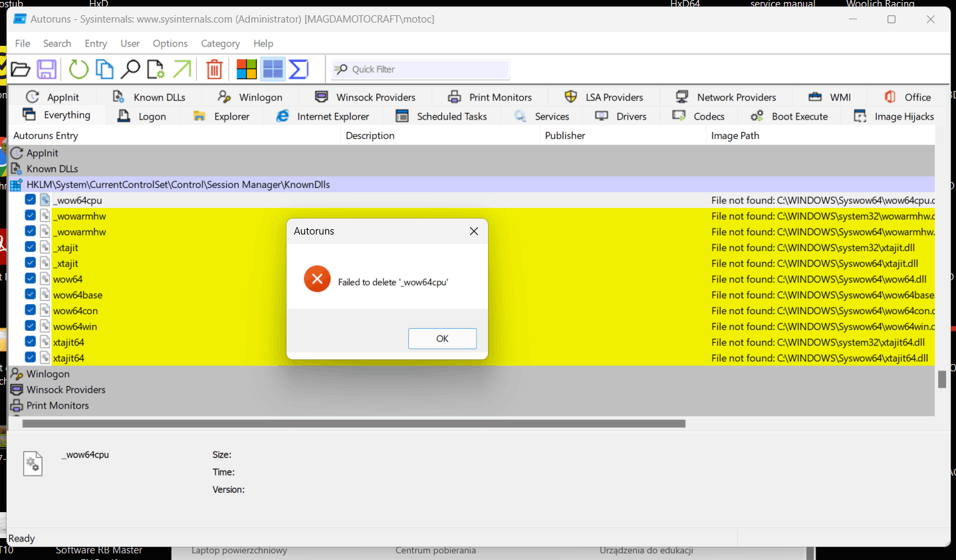Click the registry icon on the HKLM KnownDlls row
The image size is (956, 560).
[17, 185]
